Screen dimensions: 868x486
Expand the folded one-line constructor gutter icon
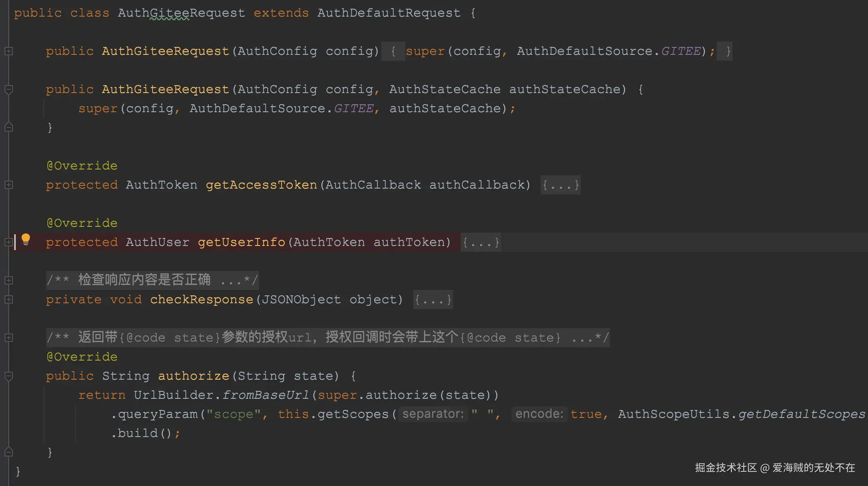pyautogui.click(x=9, y=51)
